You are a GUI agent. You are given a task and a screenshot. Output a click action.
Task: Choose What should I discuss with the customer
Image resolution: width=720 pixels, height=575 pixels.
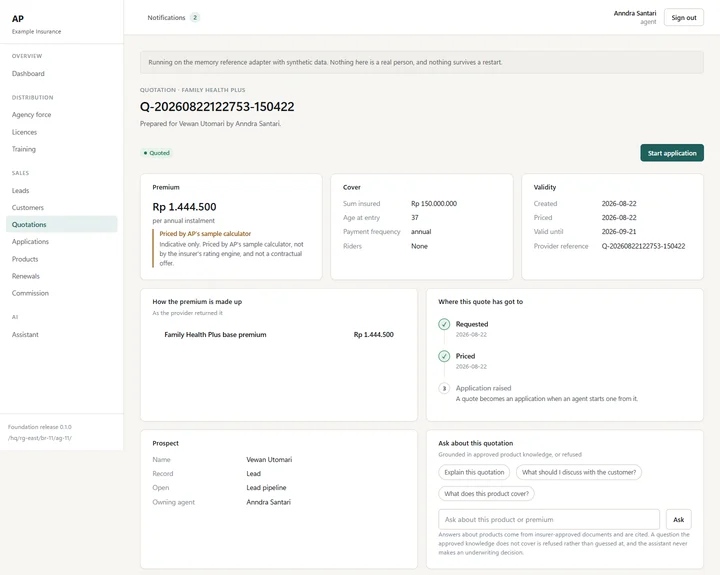[x=579, y=472]
